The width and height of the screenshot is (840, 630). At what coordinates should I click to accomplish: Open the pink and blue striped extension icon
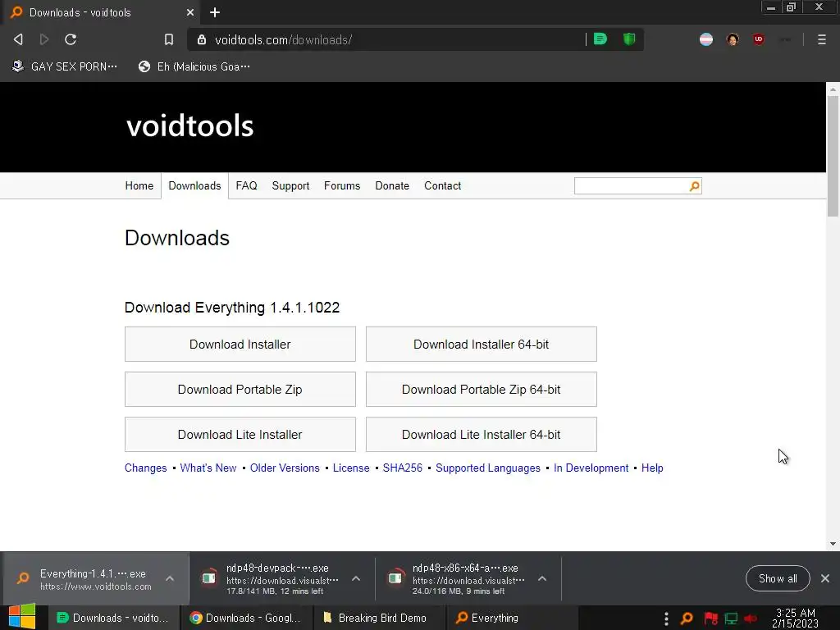(706, 39)
